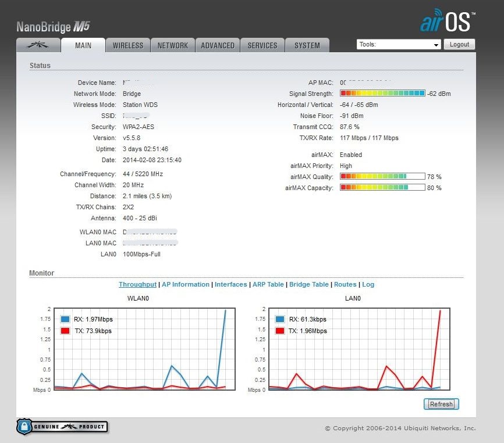The image size is (504, 443).
Task: Open the Ubiquiti logo tab
Action: [38, 45]
